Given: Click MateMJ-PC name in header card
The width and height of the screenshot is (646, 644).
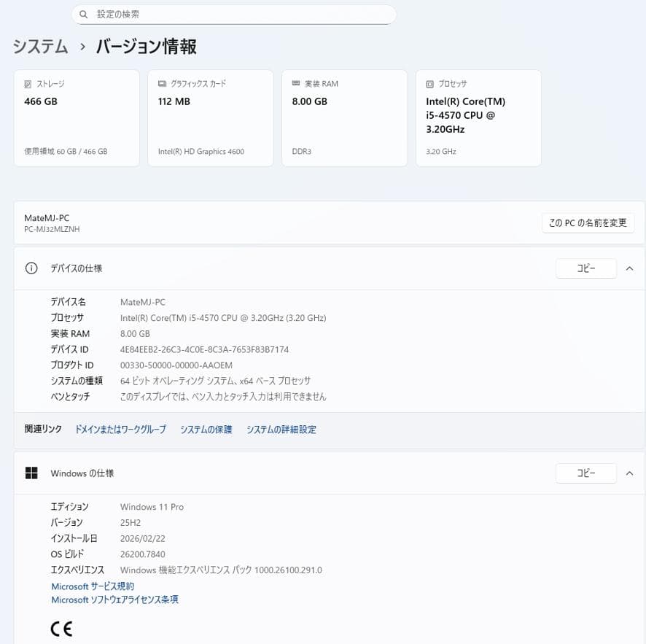Looking at the screenshot, I should coord(47,218).
